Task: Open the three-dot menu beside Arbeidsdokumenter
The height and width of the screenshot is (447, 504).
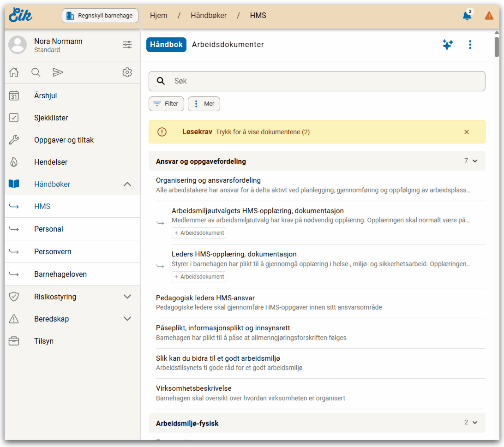Action: (x=470, y=45)
